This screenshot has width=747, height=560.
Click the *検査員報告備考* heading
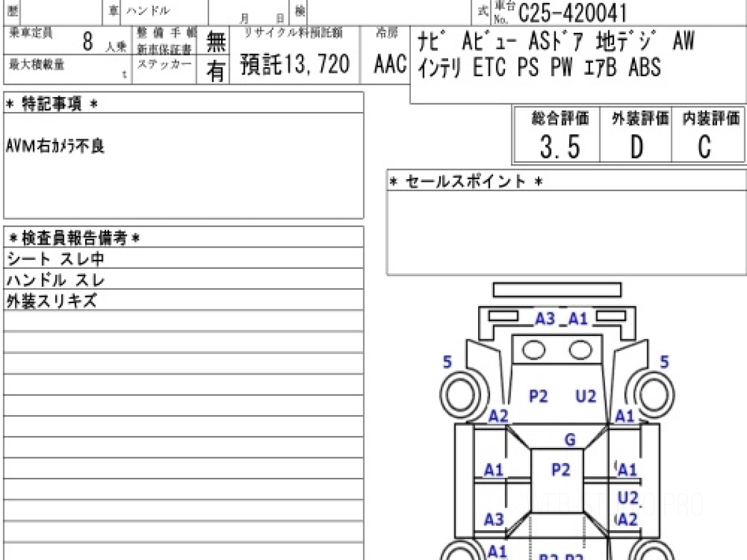tap(74, 238)
